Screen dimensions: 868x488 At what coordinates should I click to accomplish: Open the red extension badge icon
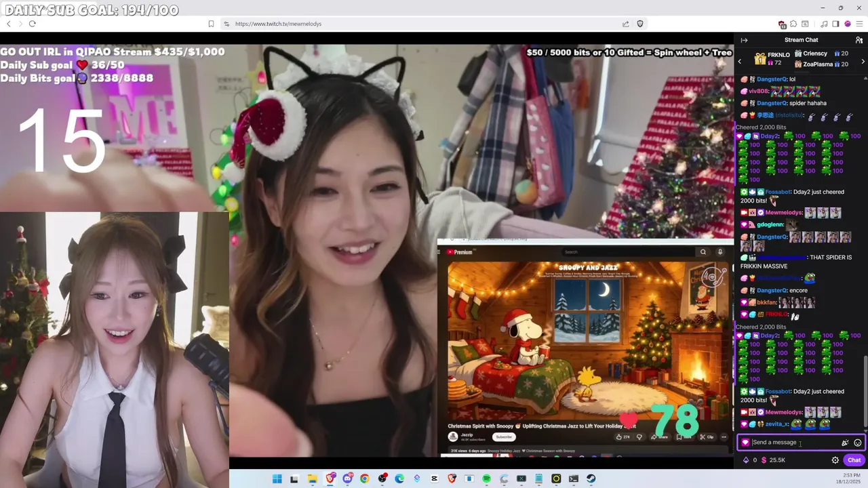point(783,24)
